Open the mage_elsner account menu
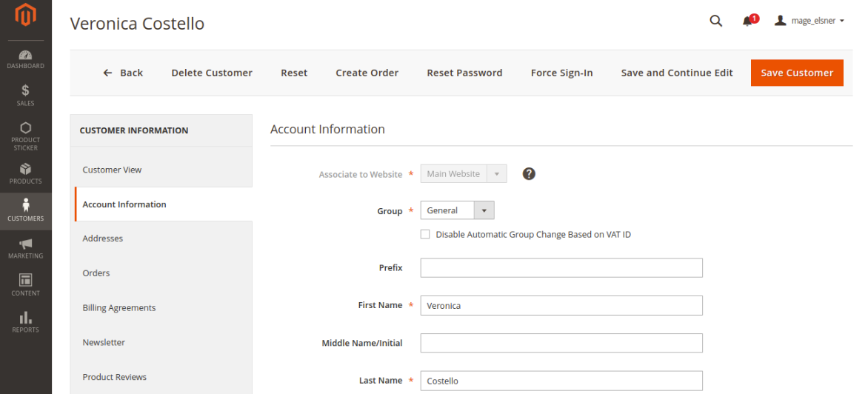Image resolution: width=868 pixels, height=394 pixels. pyautogui.click(x=809, y=21)
